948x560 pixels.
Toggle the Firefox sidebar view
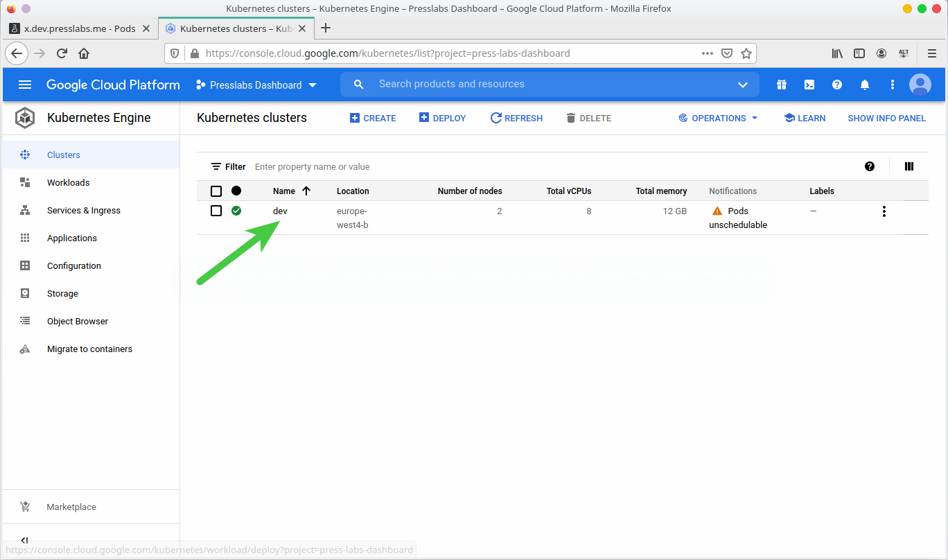point(859,53)
